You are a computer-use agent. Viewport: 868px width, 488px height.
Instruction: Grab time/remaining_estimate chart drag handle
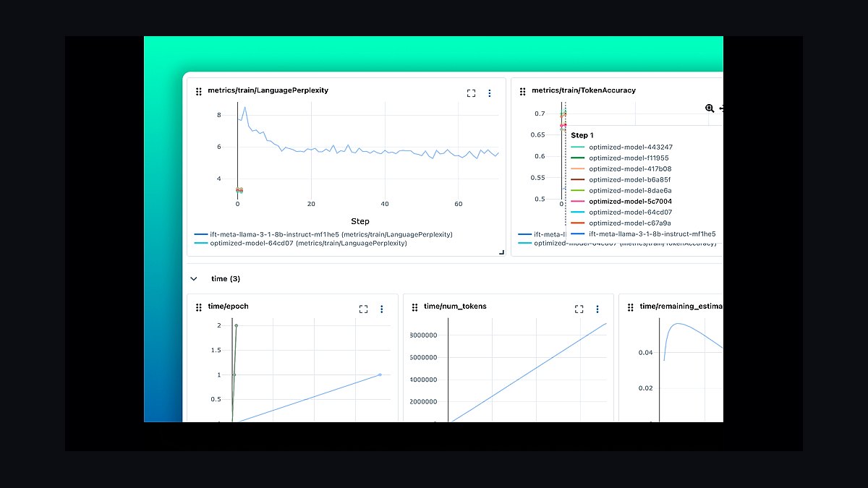click(631, 307)
